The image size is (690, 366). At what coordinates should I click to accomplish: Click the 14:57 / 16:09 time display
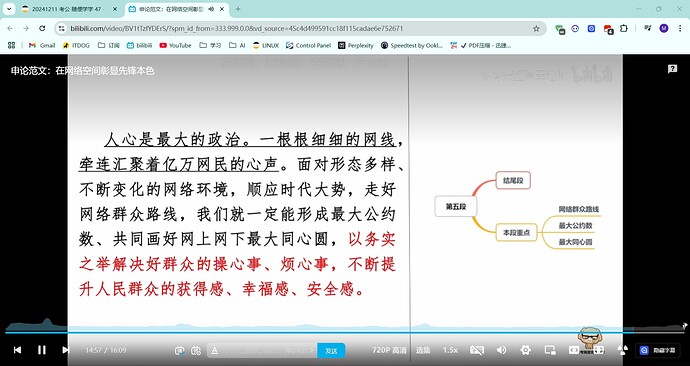click(106, 350)
